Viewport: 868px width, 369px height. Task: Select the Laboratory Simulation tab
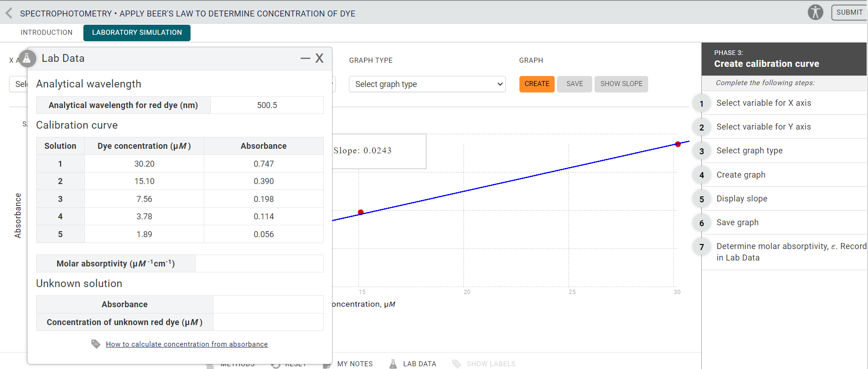click(x=137, y=33)
